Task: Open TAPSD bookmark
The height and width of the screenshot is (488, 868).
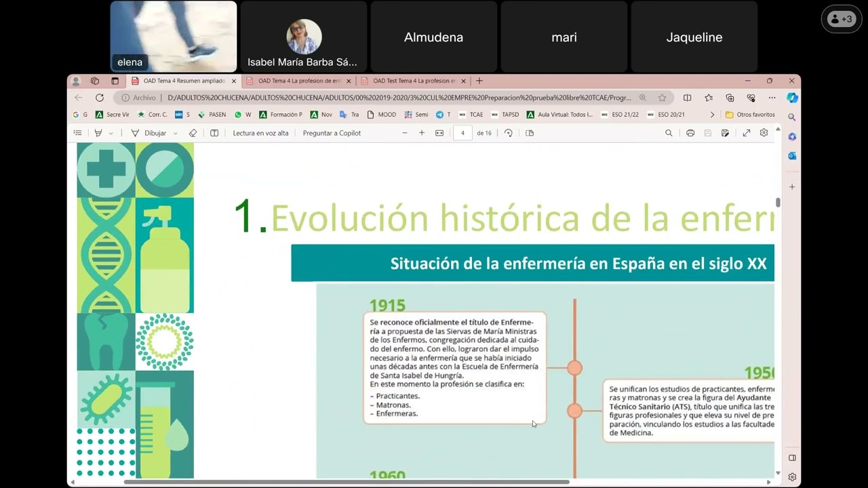Action: 505,115
